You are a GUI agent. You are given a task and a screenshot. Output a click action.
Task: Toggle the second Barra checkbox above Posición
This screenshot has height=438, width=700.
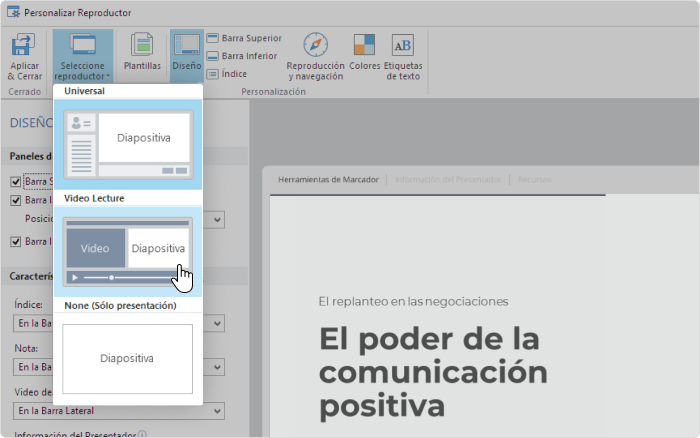tap(16, 200)
